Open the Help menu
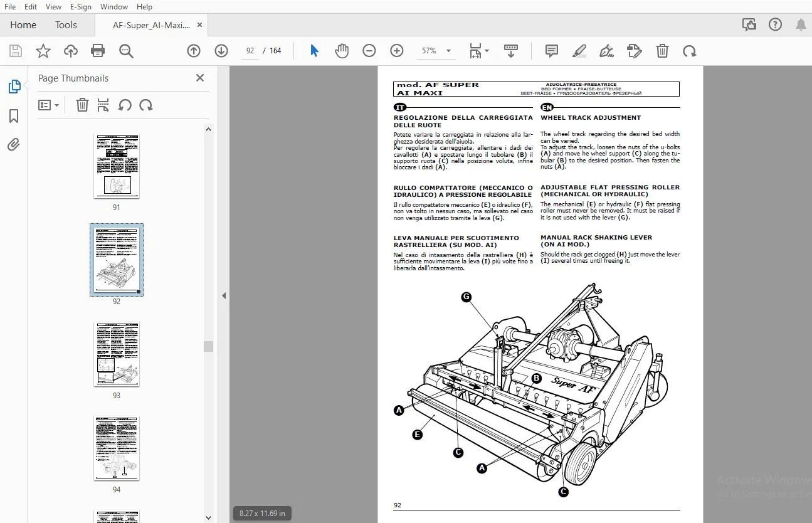The height and width of the screenshot is (523, 812). (x=144, y=6)
